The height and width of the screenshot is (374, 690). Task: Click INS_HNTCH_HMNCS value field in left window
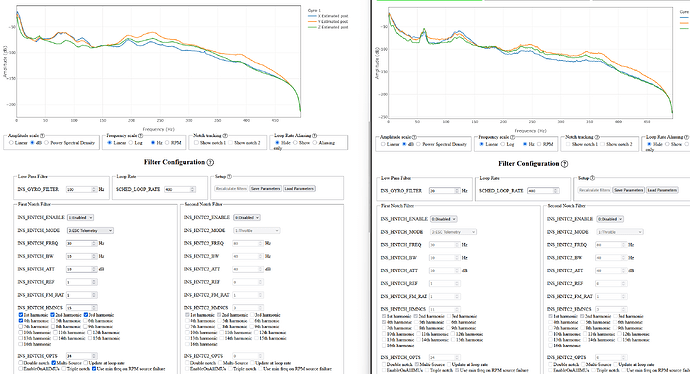coord(81,308)
